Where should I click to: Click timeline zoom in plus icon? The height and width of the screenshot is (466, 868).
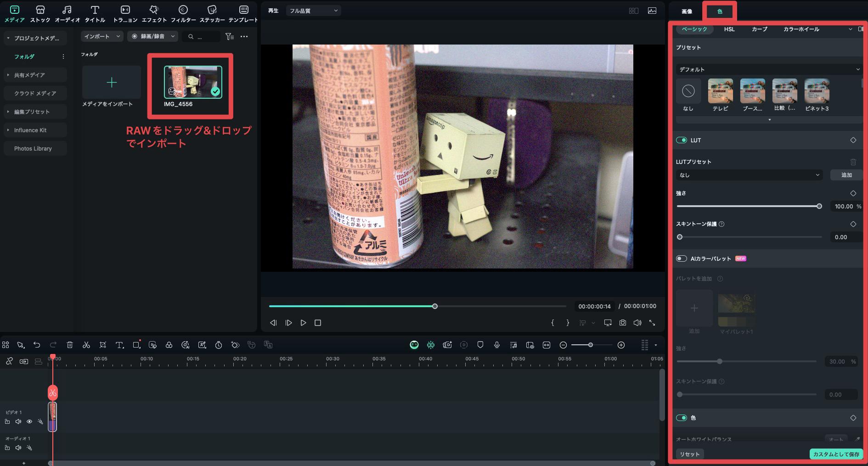pos(621,345)
